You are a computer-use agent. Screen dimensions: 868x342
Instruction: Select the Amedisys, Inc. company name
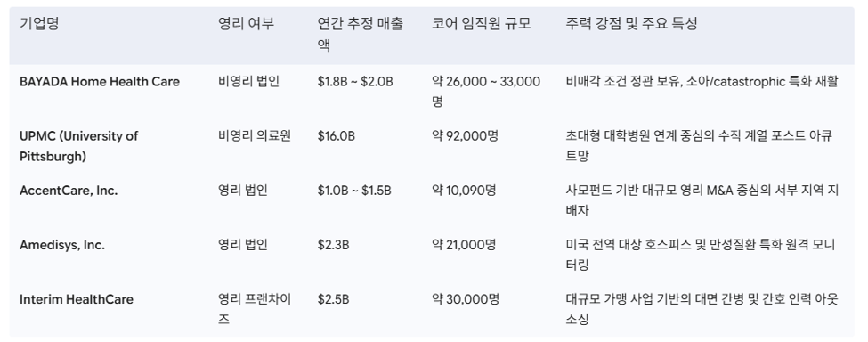tap(62, 245)
